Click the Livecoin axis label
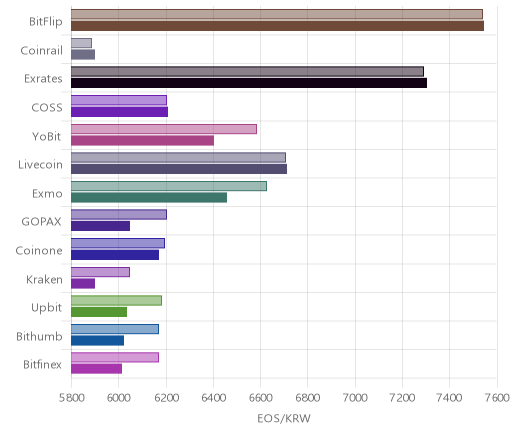 click(40, 165)
